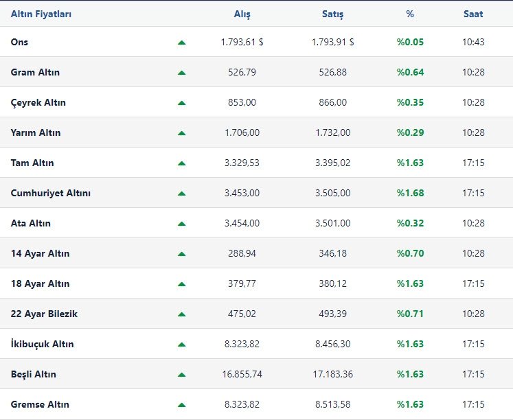Click the green up arrow beside Ons
The image size is (513, 420).
coord(181,43)
